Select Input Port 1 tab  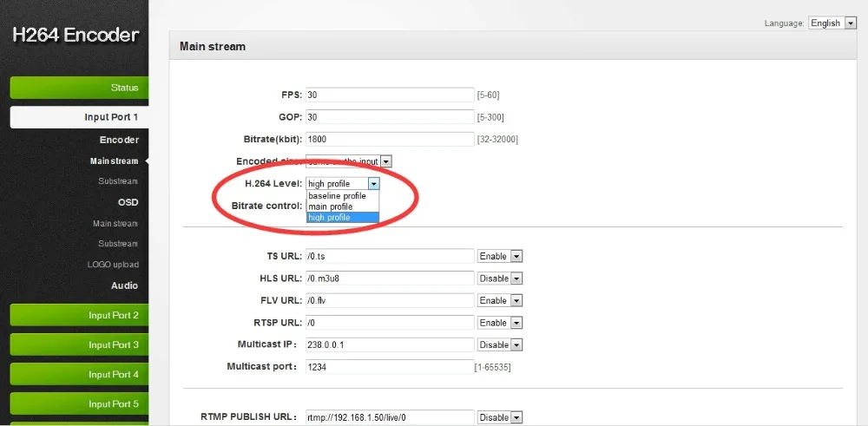coord(79,117)
